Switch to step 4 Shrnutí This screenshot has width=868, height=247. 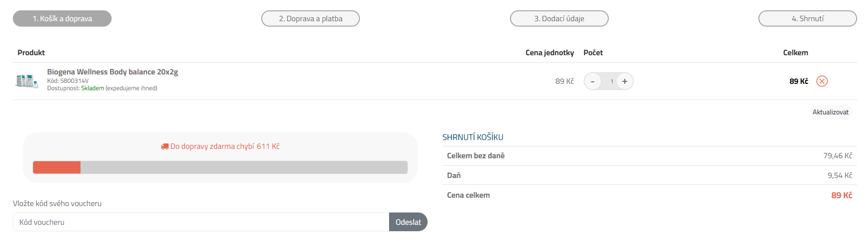click(807, 19)
